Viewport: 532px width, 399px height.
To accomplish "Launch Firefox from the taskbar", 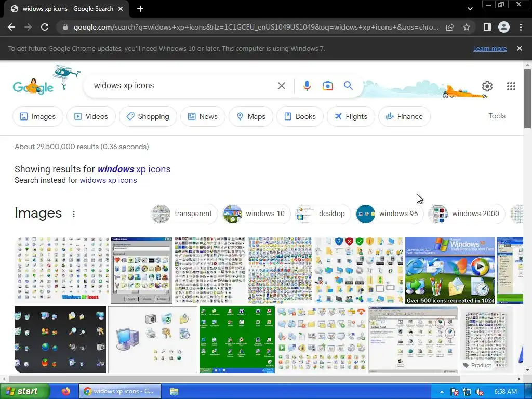I will (66, 391).
